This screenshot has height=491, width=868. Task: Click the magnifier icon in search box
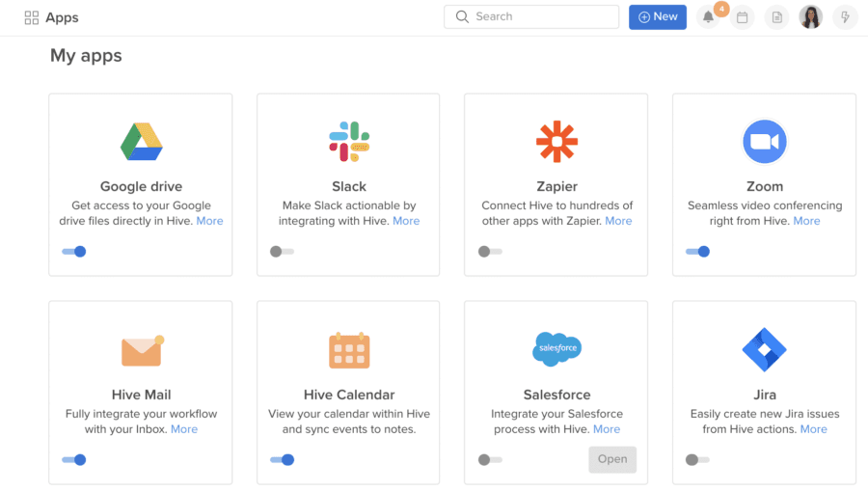click(462, 16)
